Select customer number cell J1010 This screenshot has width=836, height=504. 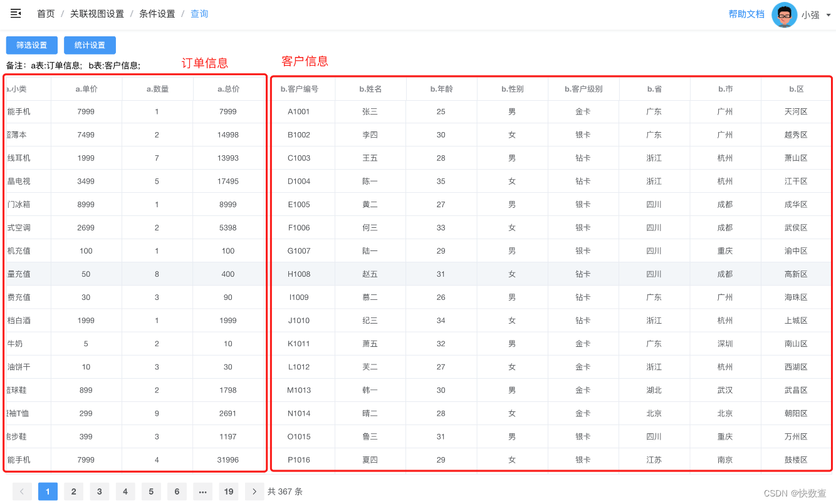[x=299, y=320]
